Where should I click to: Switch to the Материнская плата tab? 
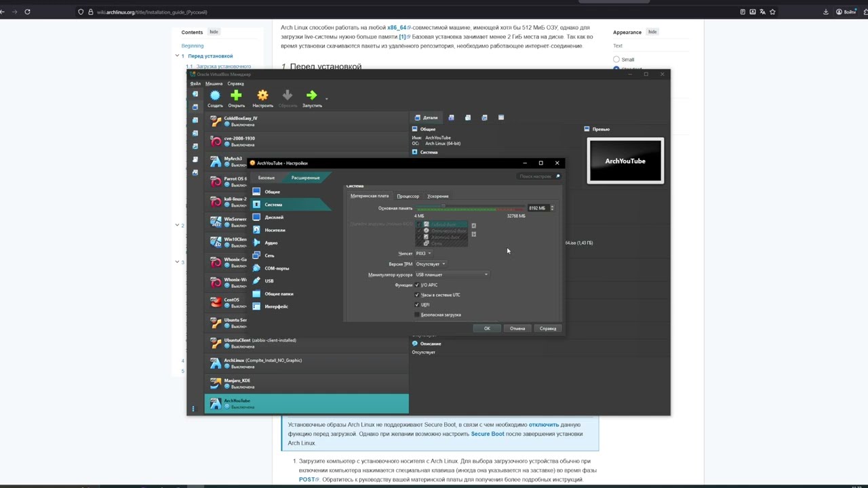370,197
